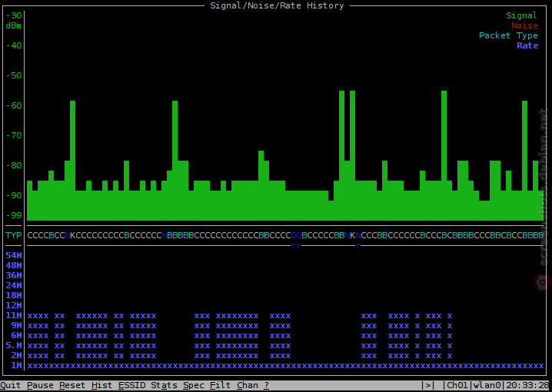Click the 48M rate label
Image resolution: width=552 pixels, height=392 pixels.
(x=13, y=265)
